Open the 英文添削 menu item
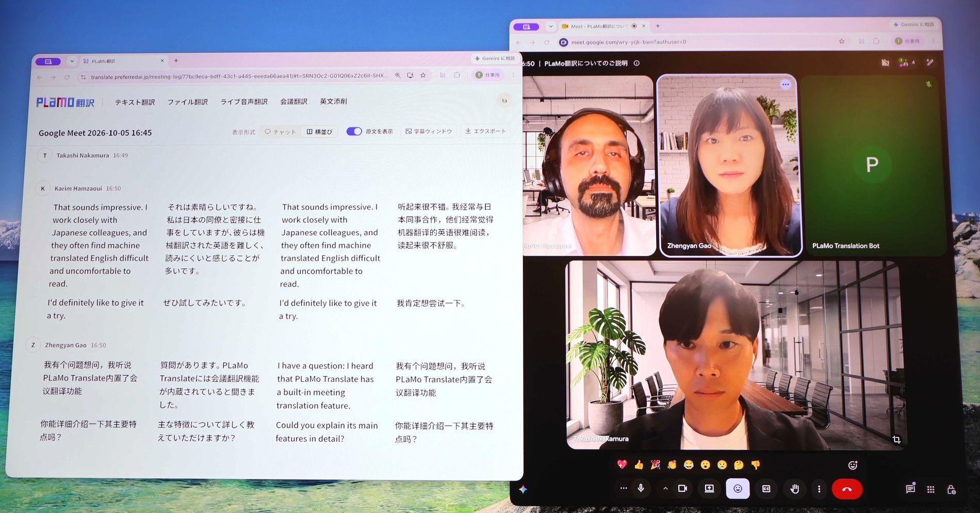Image resolution: width=980 pixels, height=513 pixels. point(333,101)
